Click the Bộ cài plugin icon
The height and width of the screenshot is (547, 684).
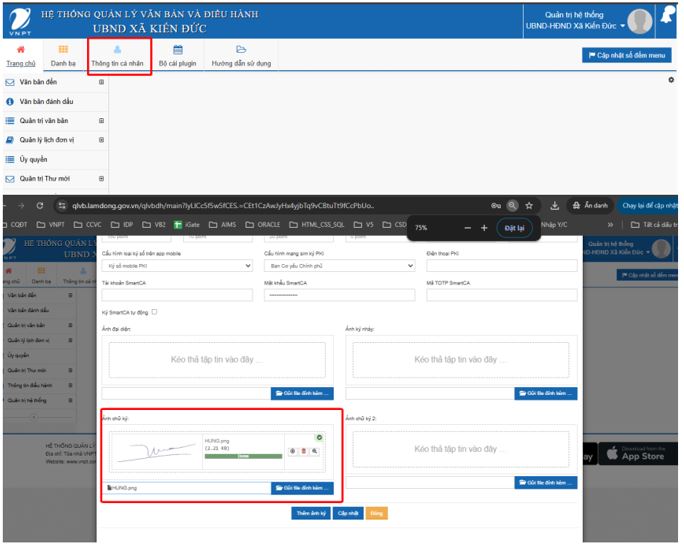point(177,49)
